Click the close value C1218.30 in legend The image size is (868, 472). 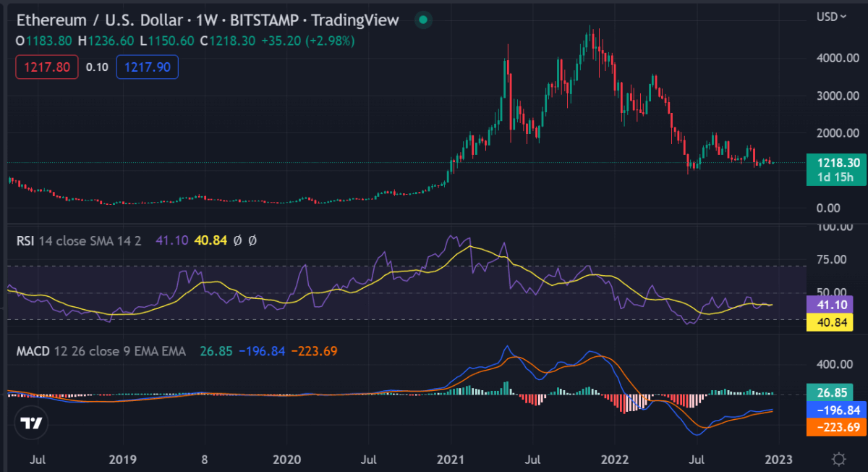click(x=227, y=41)
